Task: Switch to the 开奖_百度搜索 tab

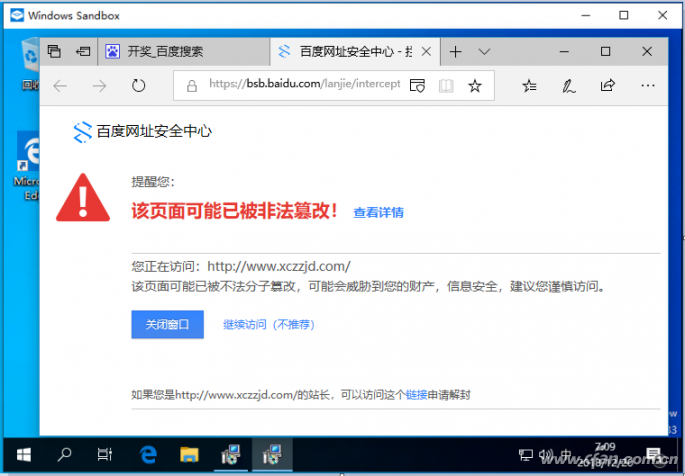Action: 183,52
